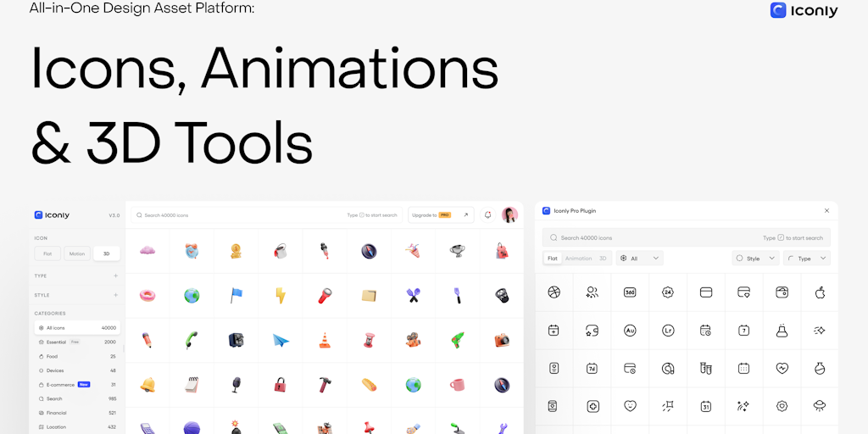Choose the Au circle icon in plugin
Image resolution: width=868 pixels, height=434 pixels.
coord(630,331)
